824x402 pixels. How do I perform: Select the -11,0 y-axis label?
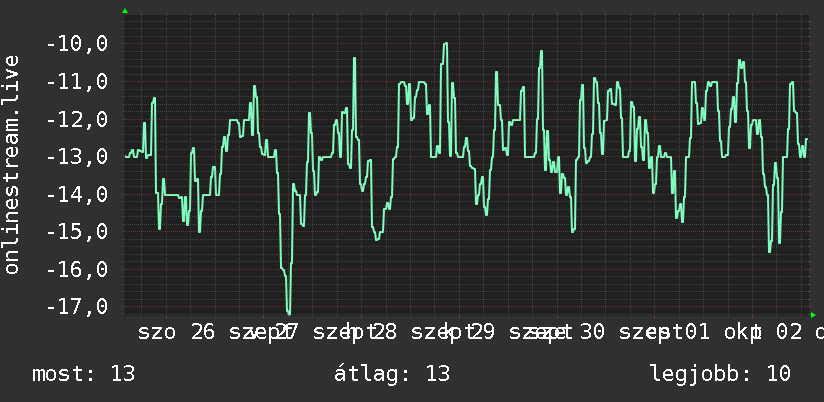tap(77, 82)
